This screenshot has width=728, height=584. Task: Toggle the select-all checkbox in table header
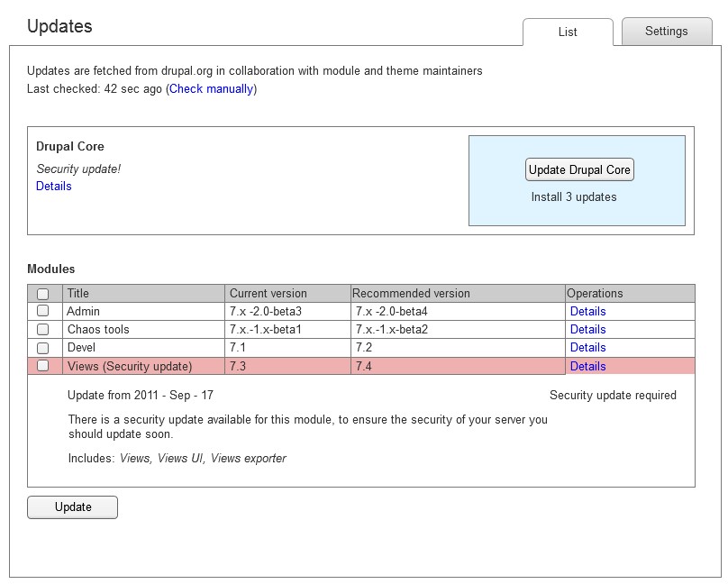point(42,294)
